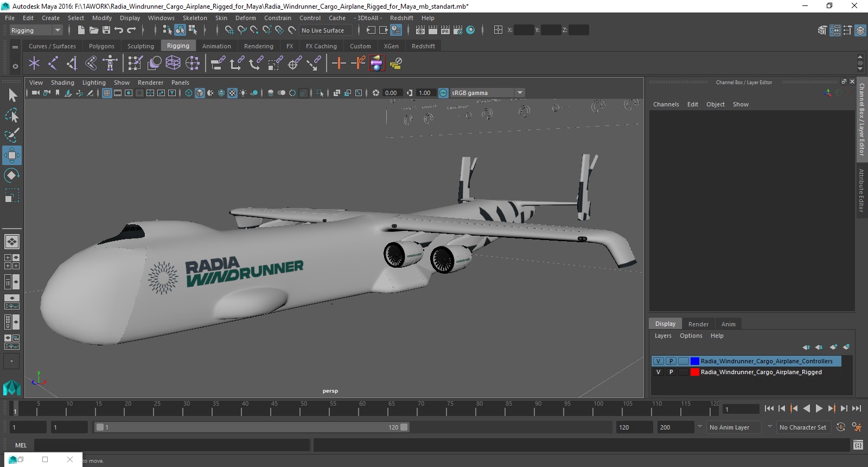Choose the Paint Selection tool
This screenshot has height=467, width=868.
point(12,135)
